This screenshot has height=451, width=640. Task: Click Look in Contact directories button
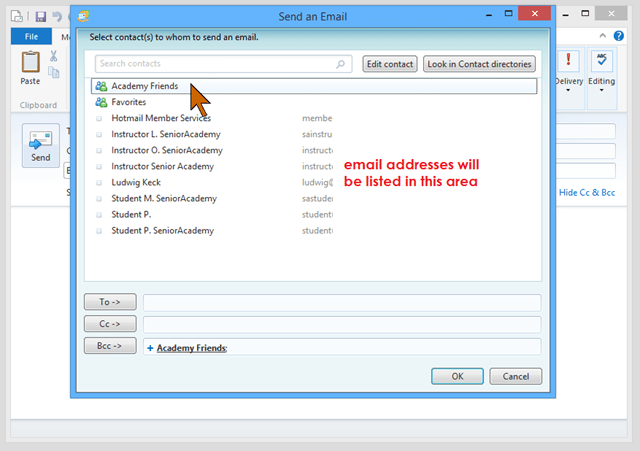(479, 64)
